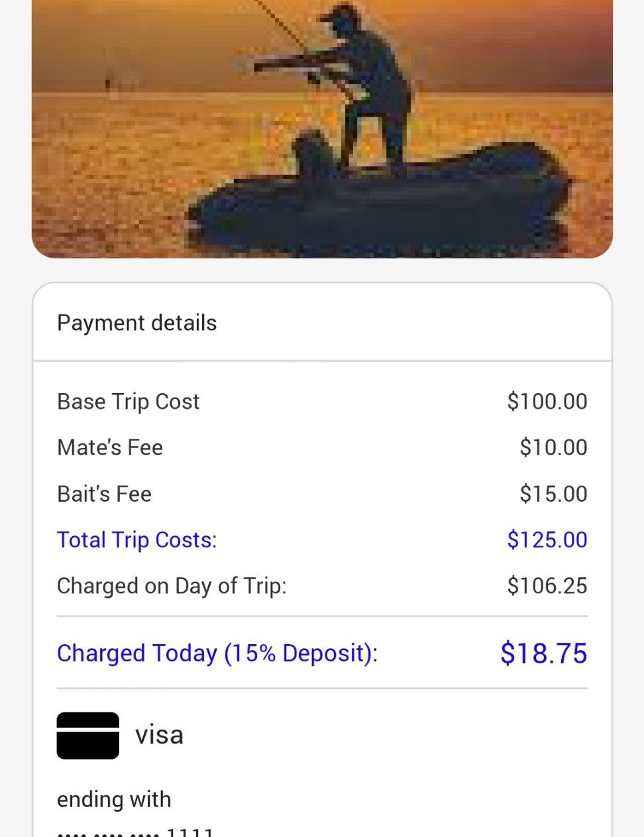Tap the $15.00 bait's fee amount

[x=553, y=494]
